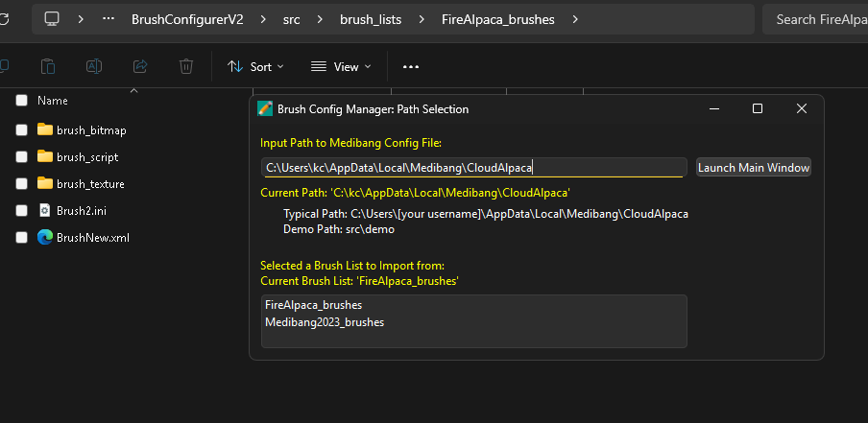Click the brush_bitmap folder icon

pyautogui.click(x=45, y=129)
